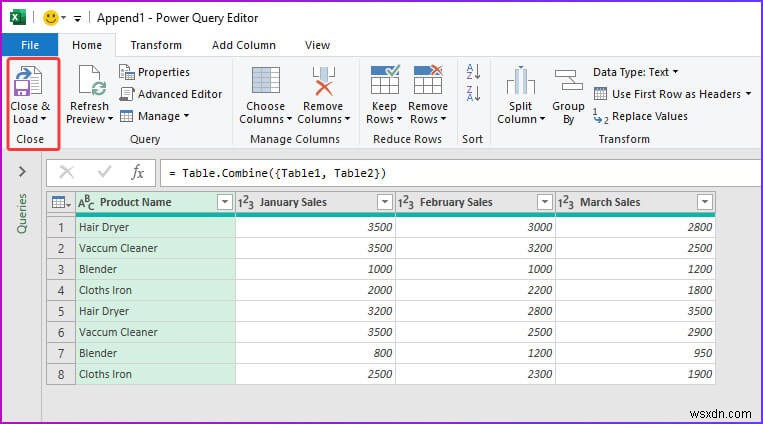Click the Remove Rows icon

[428, 79]
